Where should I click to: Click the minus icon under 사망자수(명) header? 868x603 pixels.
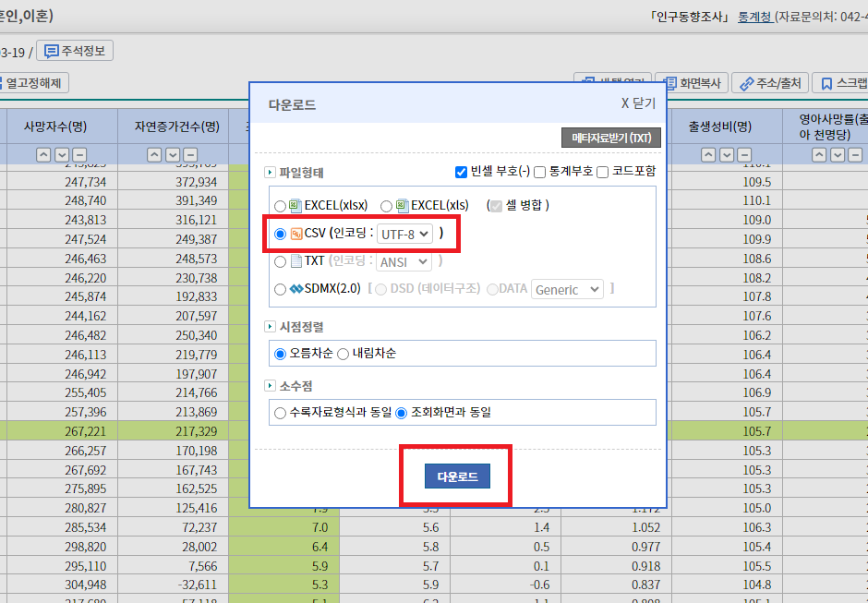(x=79, y=155)
